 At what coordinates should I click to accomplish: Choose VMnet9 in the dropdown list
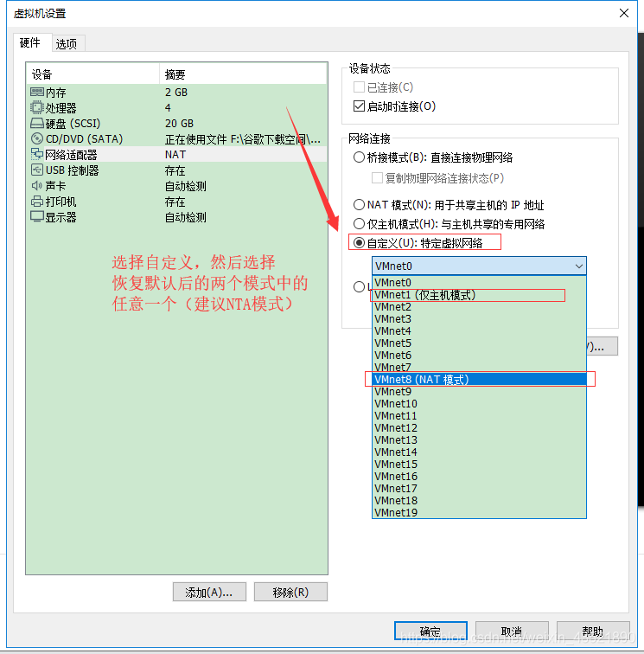click(479, 392)
